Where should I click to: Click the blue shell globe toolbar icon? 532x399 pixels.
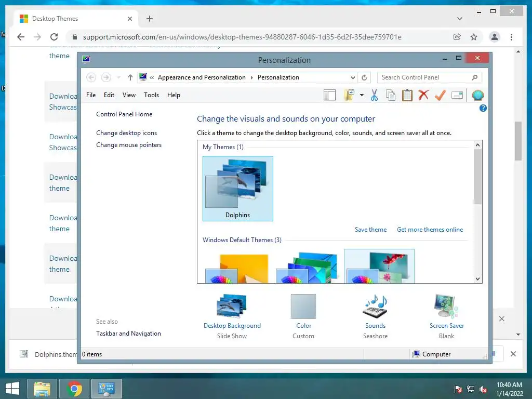tap(478, 96)
